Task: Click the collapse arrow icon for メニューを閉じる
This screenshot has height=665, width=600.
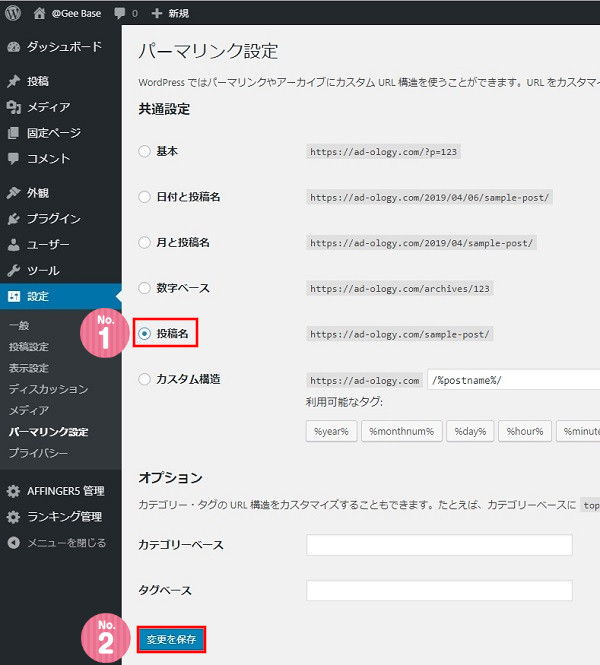Action: pyautogui.click(x=14, y=543)
